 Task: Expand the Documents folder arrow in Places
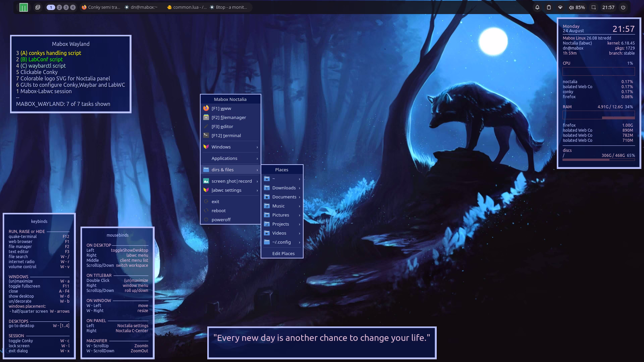tap(300, 197)
